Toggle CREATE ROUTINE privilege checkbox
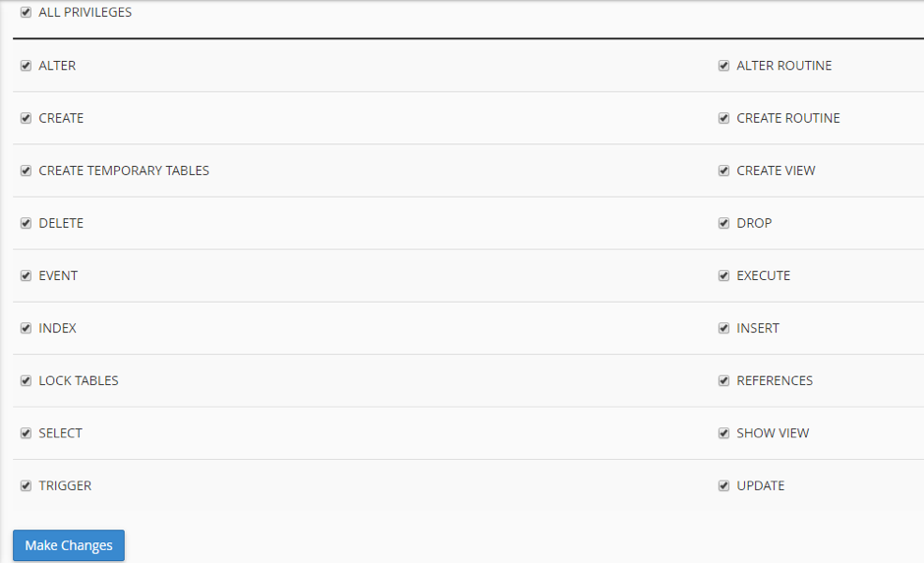 point(723,118)
